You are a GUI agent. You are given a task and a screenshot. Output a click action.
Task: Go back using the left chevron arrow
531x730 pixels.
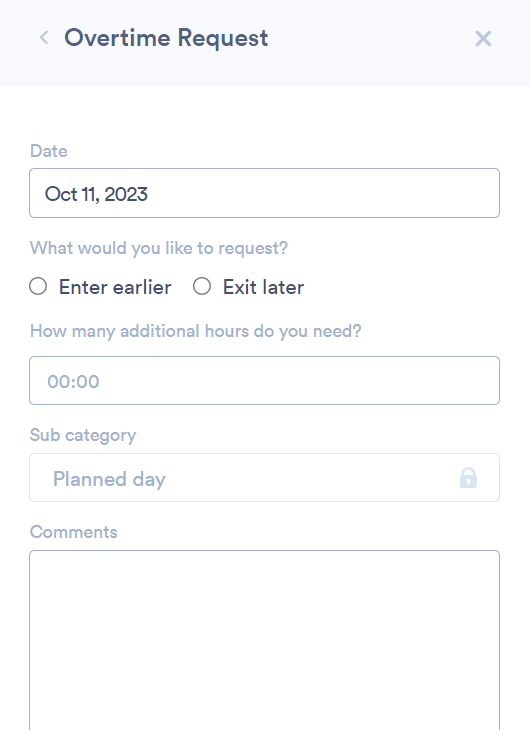(x=44, y=38)
